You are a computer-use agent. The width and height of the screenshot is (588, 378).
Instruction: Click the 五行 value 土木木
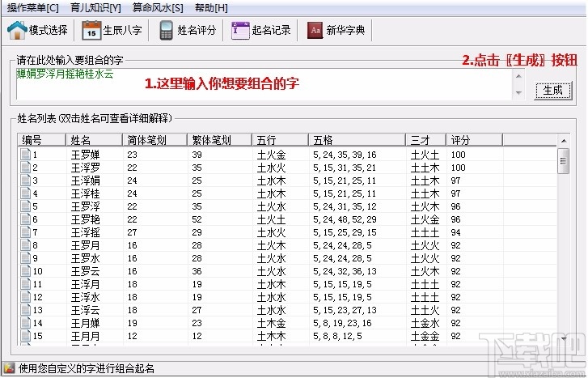(x=272, y=336)
